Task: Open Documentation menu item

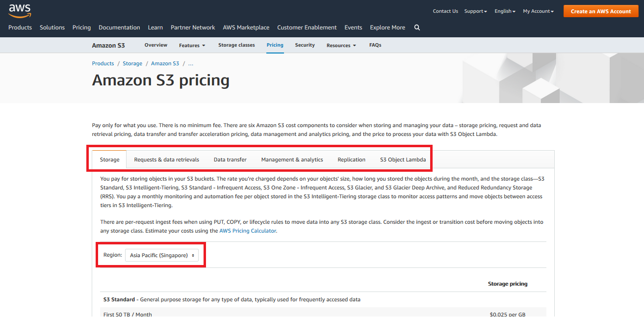Action: tap(119, 27)
